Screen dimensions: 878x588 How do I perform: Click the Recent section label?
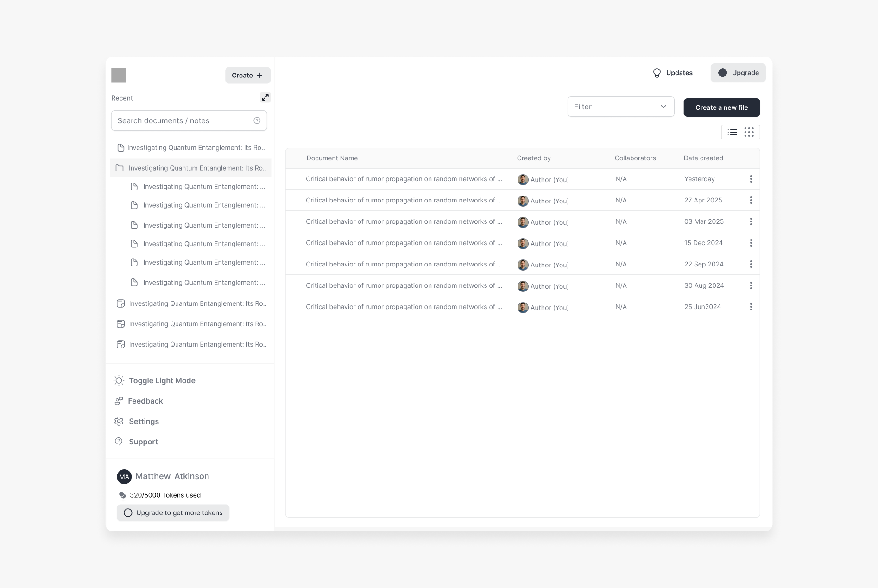point(122,98)
